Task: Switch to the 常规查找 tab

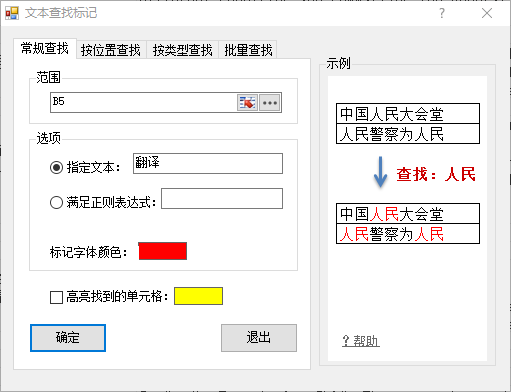Action: click(45, 48)
